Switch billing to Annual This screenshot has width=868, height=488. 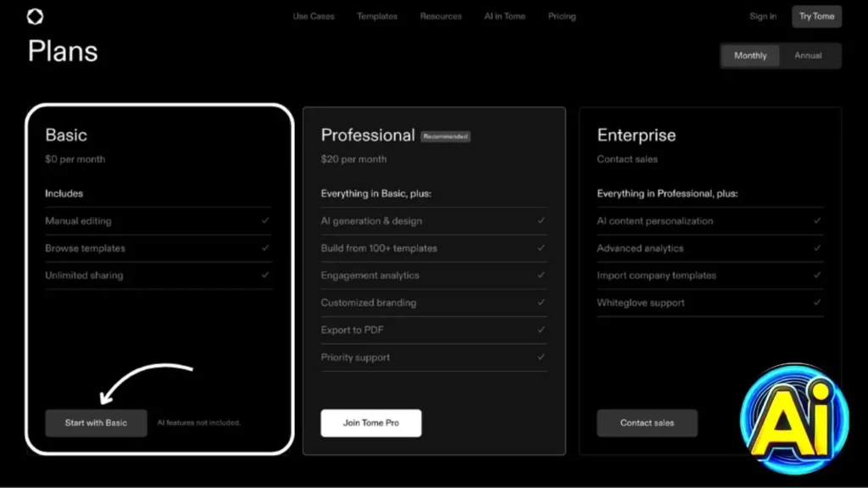pos(808,56)
